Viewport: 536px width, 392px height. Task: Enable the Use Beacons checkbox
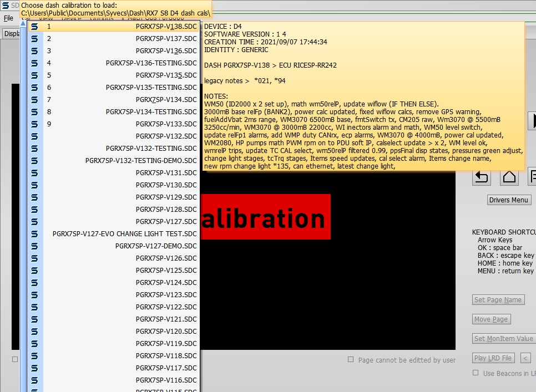[476, 373]
